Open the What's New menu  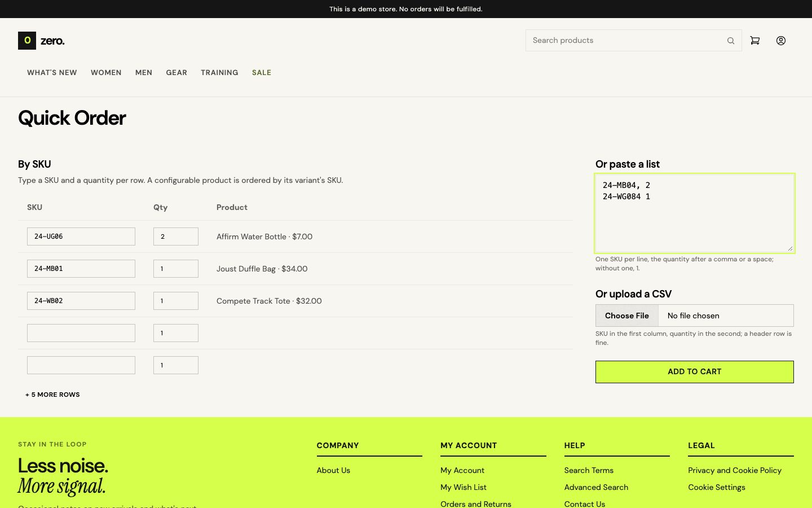(x=52, y=73)
